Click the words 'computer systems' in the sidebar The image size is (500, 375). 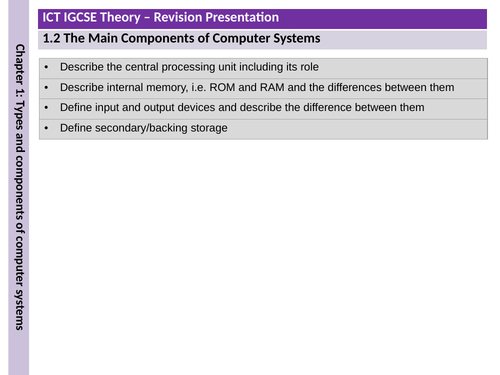coord(19,283)
